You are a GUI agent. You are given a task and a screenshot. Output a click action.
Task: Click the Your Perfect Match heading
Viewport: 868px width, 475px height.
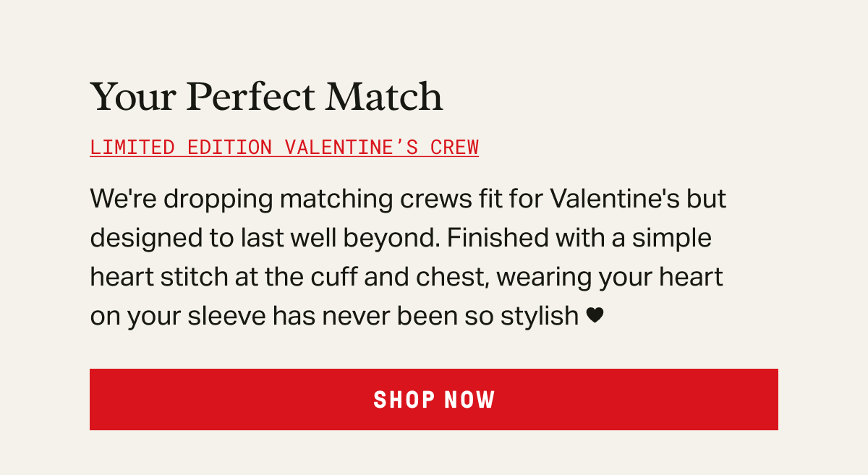click(266, 97)
